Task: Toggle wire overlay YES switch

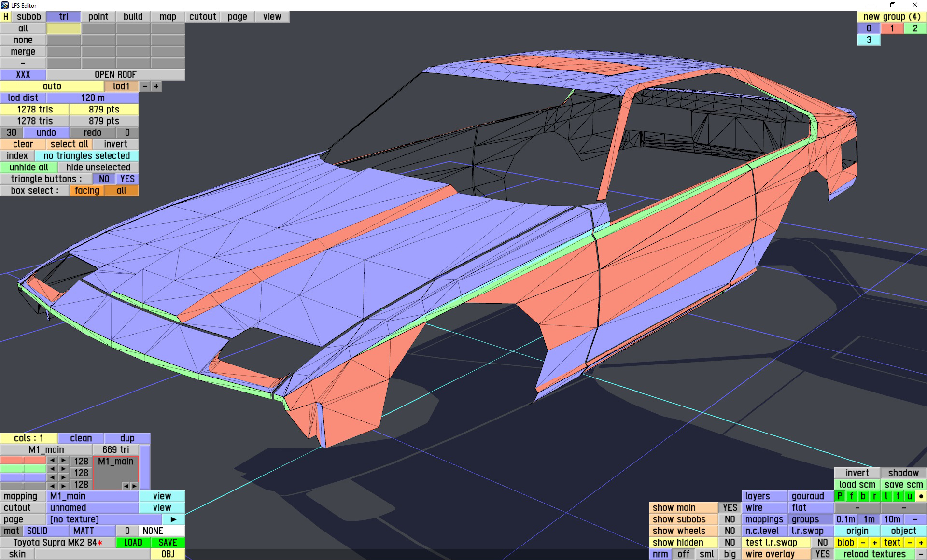Action: (x=822, y=554)
